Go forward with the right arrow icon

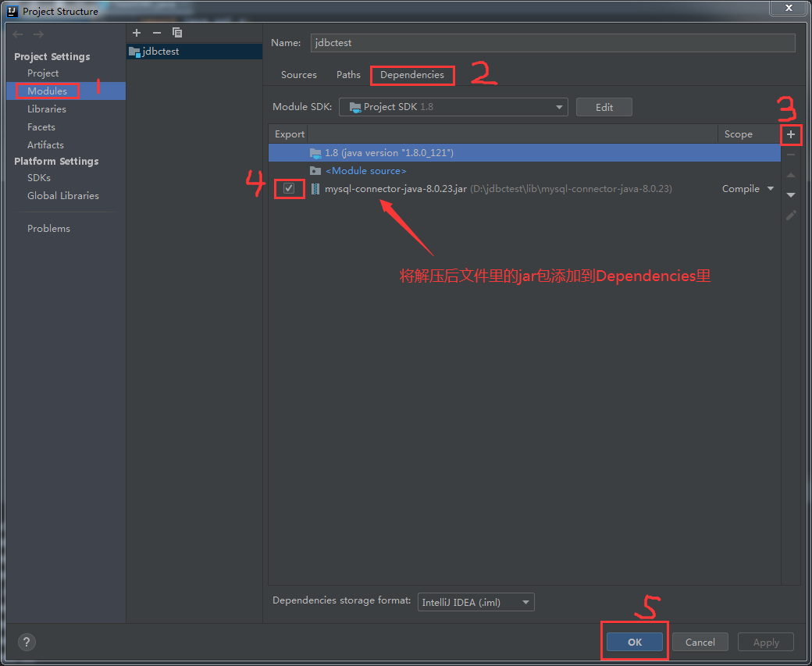click(38, 34)
